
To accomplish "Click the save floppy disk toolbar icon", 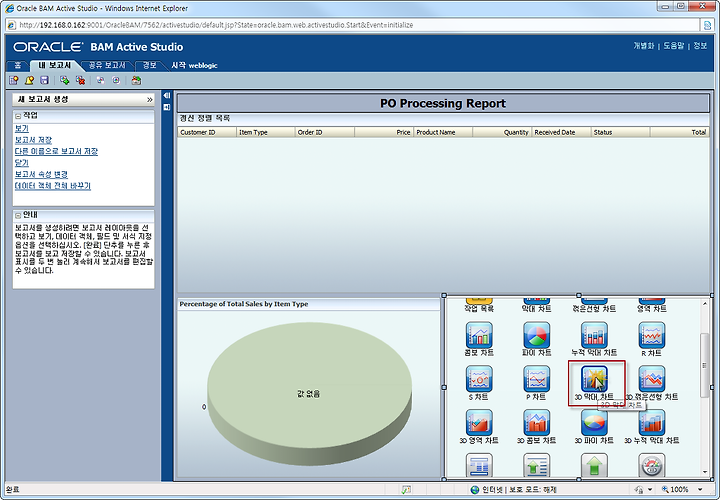I will coord(45,80).
